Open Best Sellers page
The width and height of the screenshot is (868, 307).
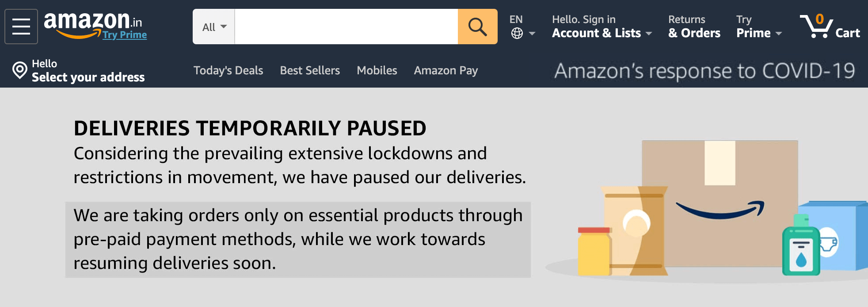point(310,70)
